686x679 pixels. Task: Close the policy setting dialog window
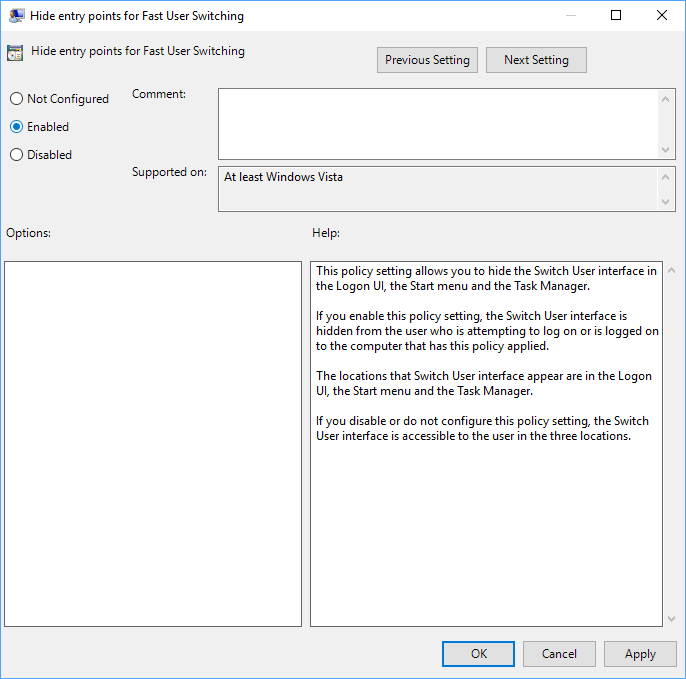(662, 16)
